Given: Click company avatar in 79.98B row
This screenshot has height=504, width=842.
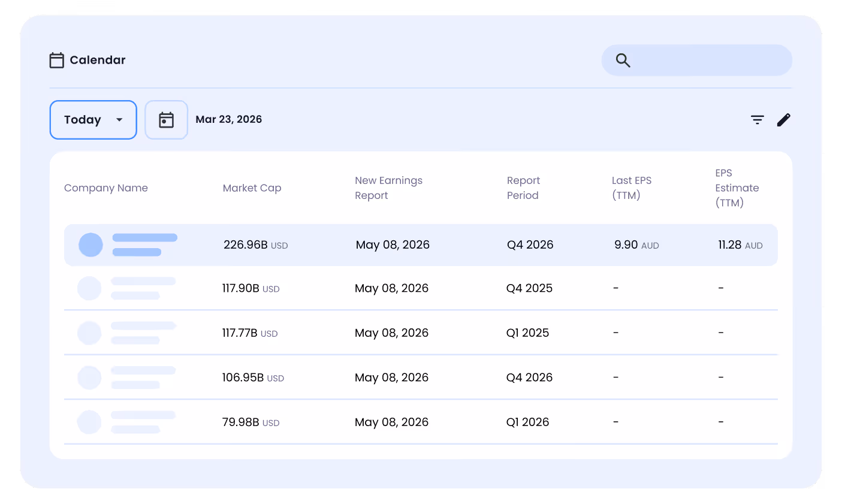Looking at the screenshot, I should click(89, 422).
